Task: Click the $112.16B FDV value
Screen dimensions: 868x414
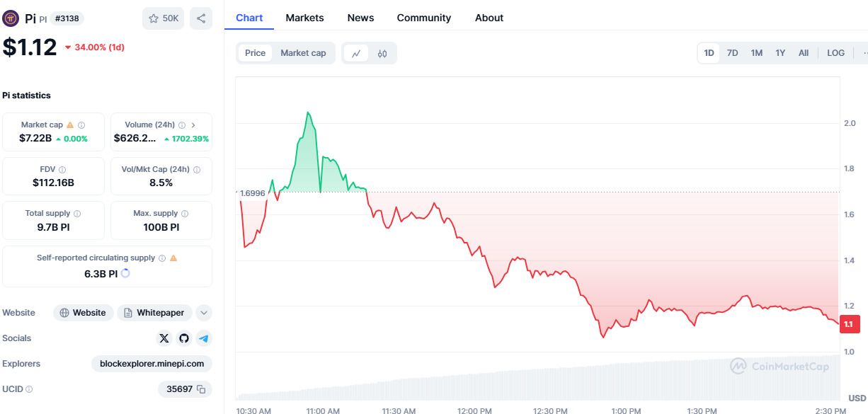Action: [53, 183]
